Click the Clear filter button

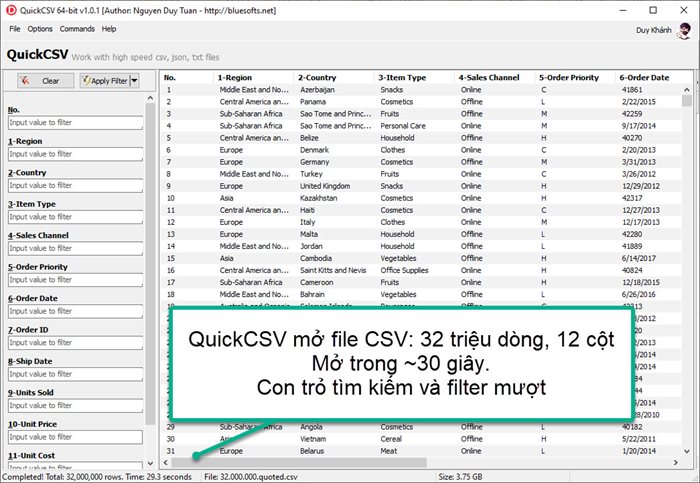[46, 81]
